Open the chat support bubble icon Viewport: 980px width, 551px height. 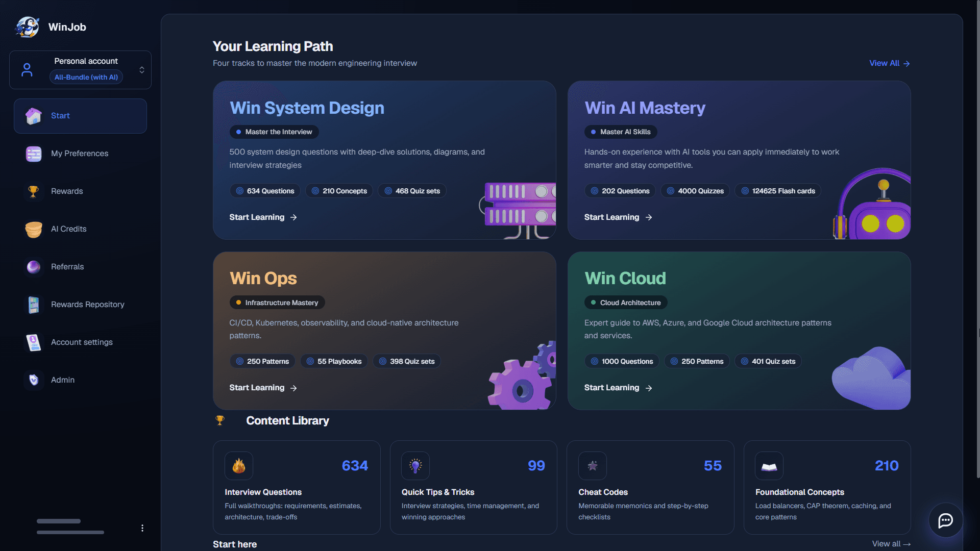[x=946, y=520]
